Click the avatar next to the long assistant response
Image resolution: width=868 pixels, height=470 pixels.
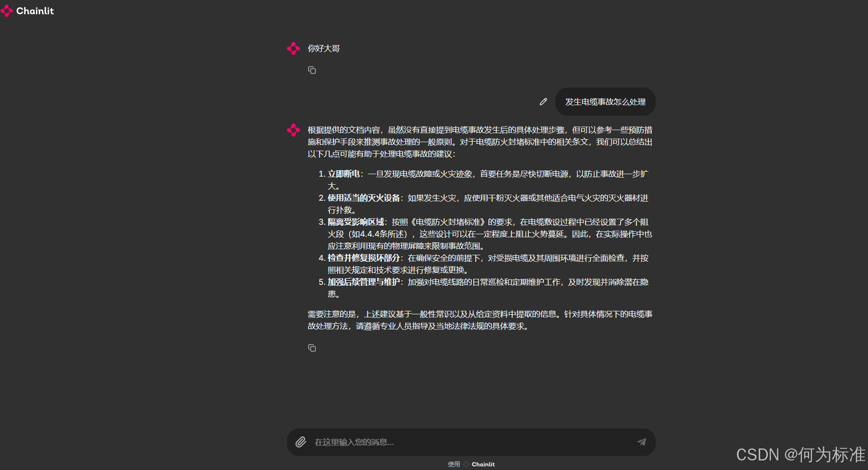[x=293, y=130]
